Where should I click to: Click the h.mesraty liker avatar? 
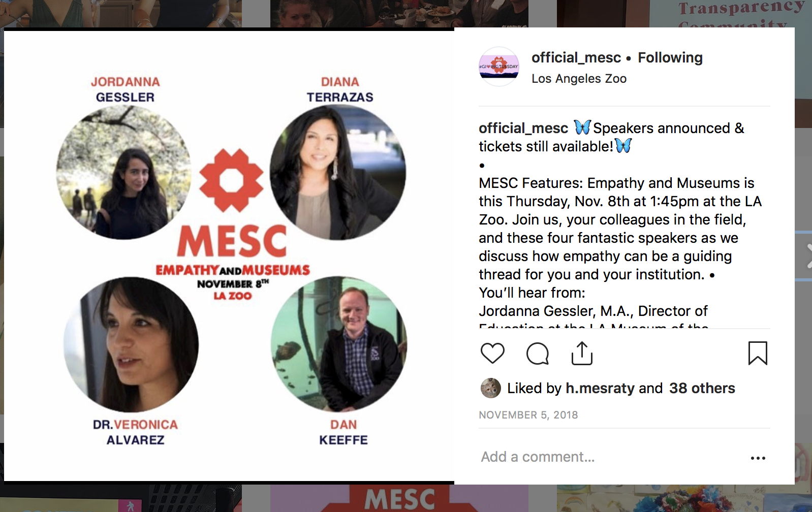[490, 388]
